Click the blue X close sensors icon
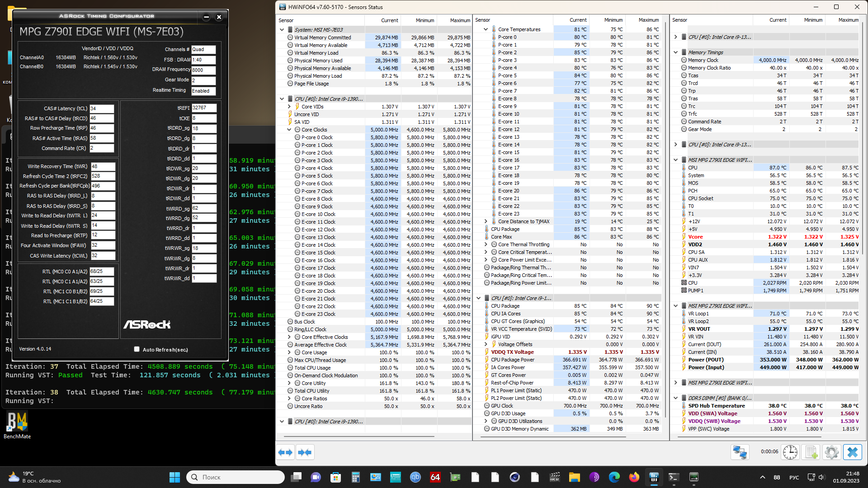Image resolution: width=868 pixels, height=488 pixels. (853, 452)
